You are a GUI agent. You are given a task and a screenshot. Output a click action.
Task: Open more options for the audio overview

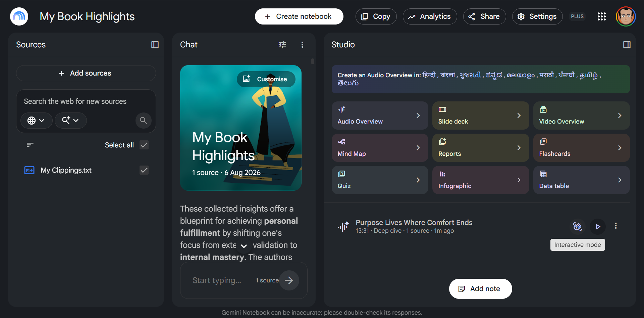pyautogui.click(x=616, y=226)
